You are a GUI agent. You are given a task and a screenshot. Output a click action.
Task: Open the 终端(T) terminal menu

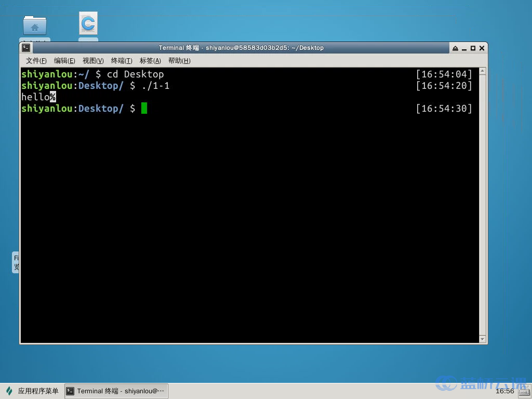tap(122, 61)
